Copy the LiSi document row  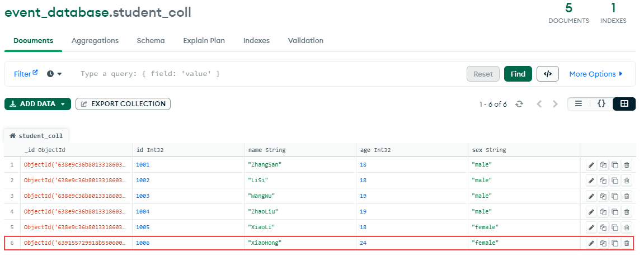pyautogui.click(x=603, y=181)
